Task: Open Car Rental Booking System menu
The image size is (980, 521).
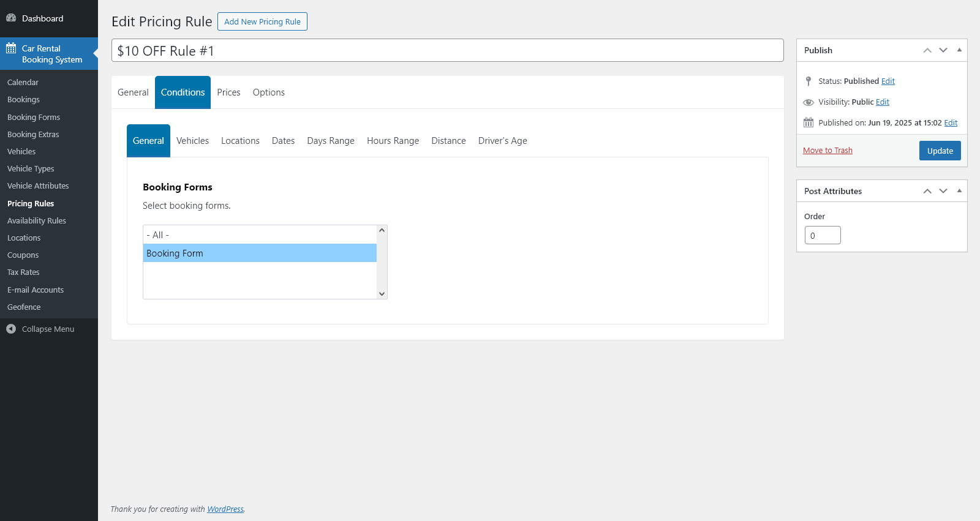Action: (x=49, y=54)
